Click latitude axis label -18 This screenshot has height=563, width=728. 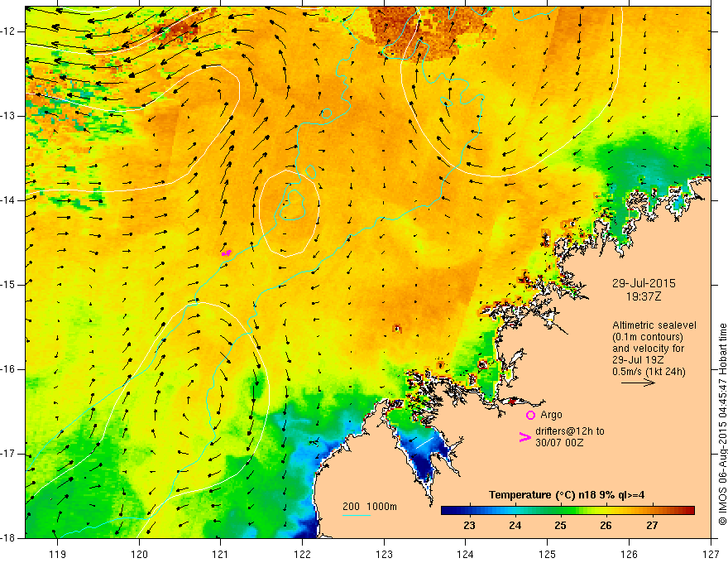8,538
